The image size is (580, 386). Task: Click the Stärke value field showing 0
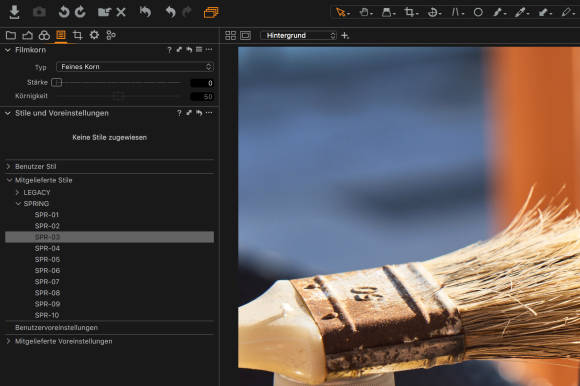(202, 83)
